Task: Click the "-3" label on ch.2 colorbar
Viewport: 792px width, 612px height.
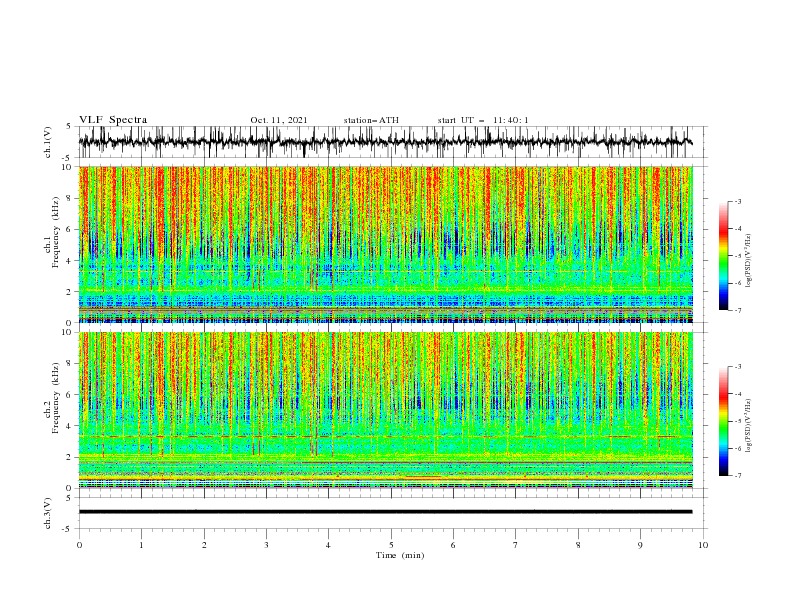Action: click(x=738, y=367)
